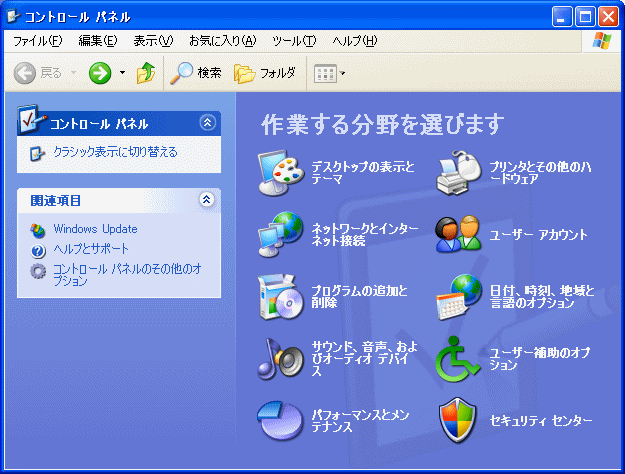Click the クラシック表示に切り替える link
Viewport: 625px width, 474px height.
click(115, 152)
